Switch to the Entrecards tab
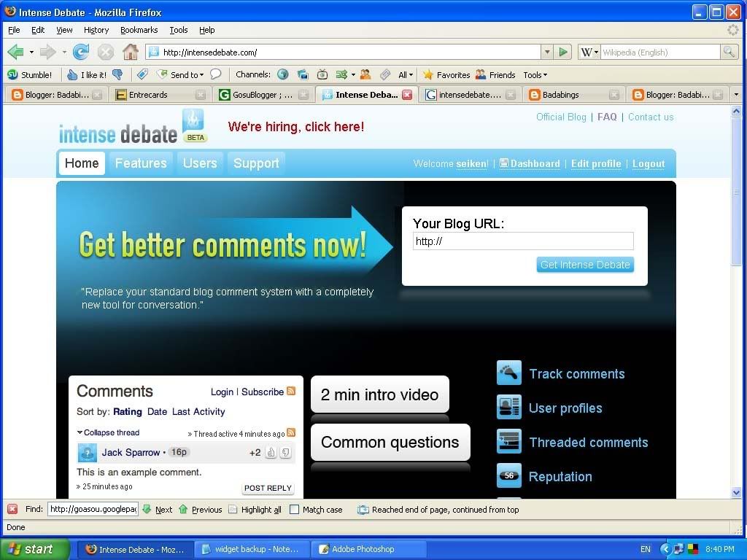 pyautogui.click(x=160, y=95)
